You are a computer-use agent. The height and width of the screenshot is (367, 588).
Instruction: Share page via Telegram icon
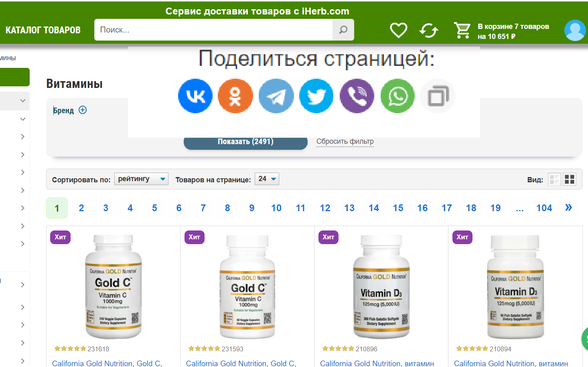pyautogui.click(x=276, y=96)
